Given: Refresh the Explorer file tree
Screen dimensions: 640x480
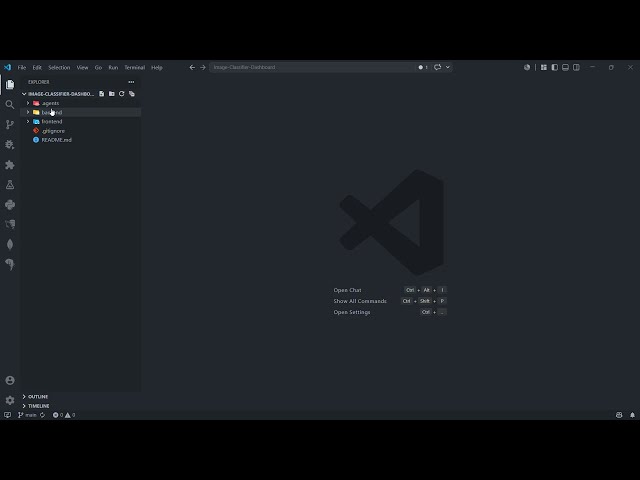Looking at the screenshot, I should (x=122, y=94).
